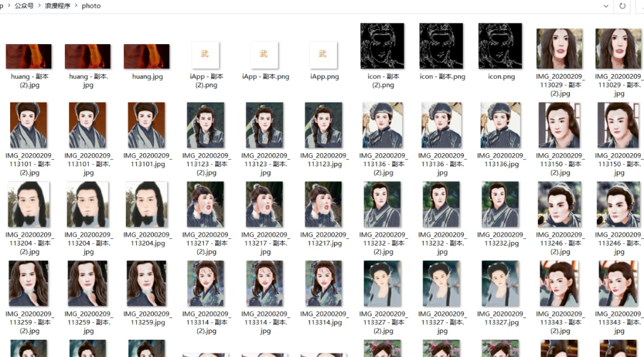Select IMG_20200209_113136.jpg thumbnail

pos(500,125)
